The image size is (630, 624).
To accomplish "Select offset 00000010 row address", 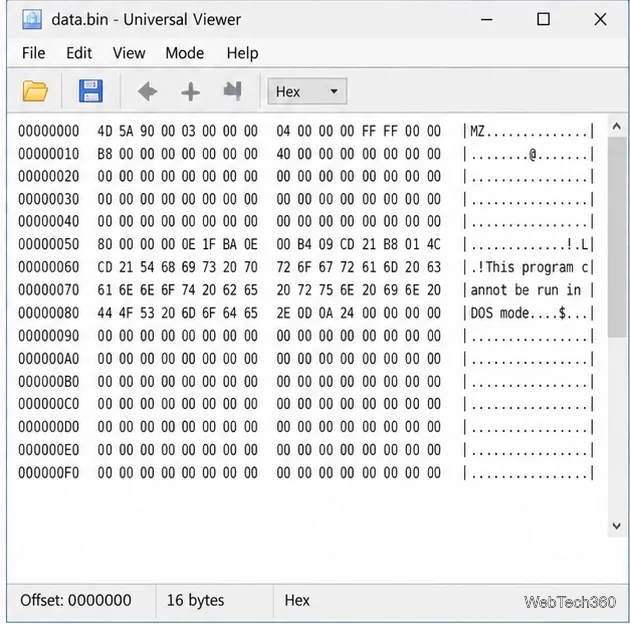I will pos(49,154).
